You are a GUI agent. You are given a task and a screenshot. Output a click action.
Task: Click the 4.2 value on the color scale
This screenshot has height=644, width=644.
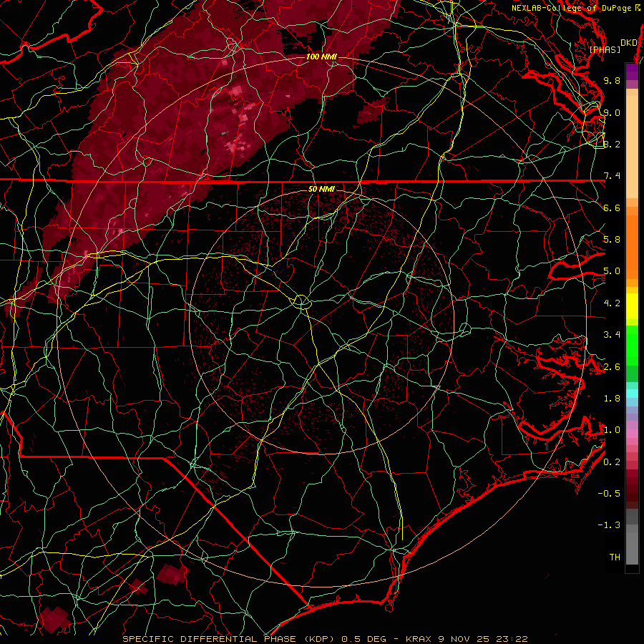pyautogui.click(x=612, y=303)
